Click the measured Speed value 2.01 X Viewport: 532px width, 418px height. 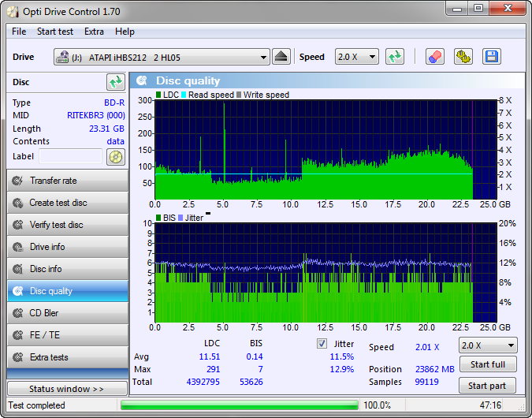tap(427, 347)
